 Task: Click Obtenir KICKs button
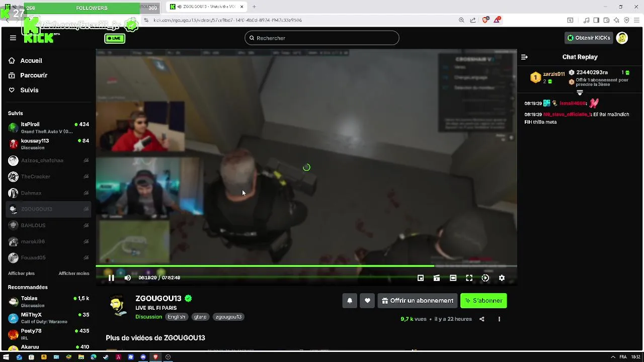click(x=589, y=38)
